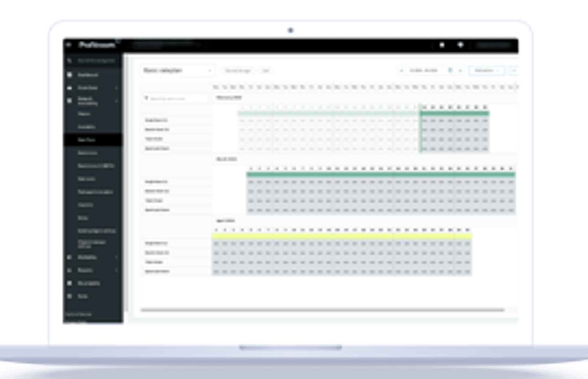Click the Rates & Availability sidebar icon
The image size is (588, 379).
coord(69,101)
